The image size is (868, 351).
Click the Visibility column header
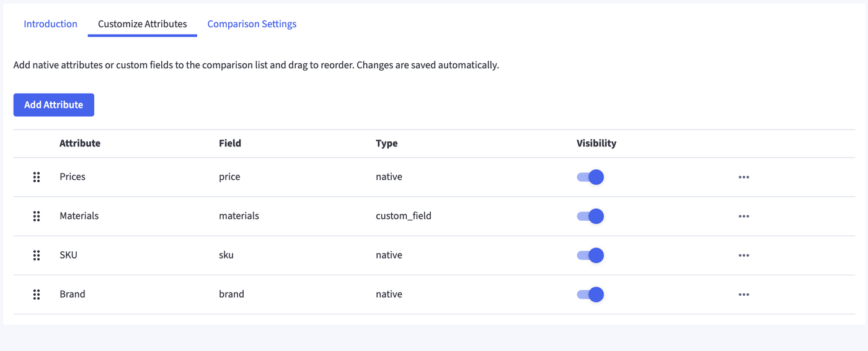click(x=596, y=143)
